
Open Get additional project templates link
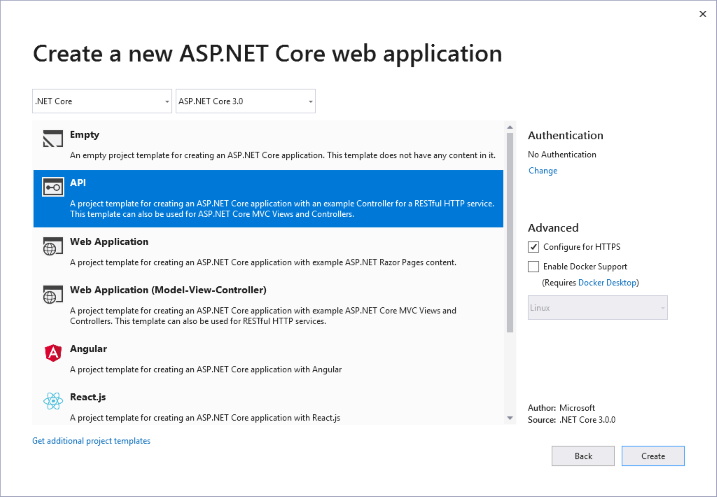coord(91,441)
